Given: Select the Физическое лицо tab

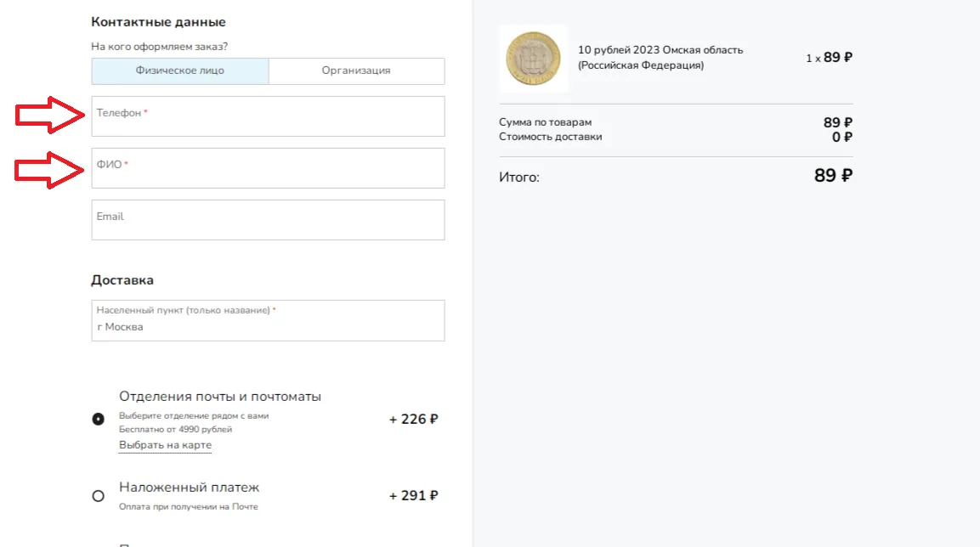Looking at the screenshot, I should (180, 71).
